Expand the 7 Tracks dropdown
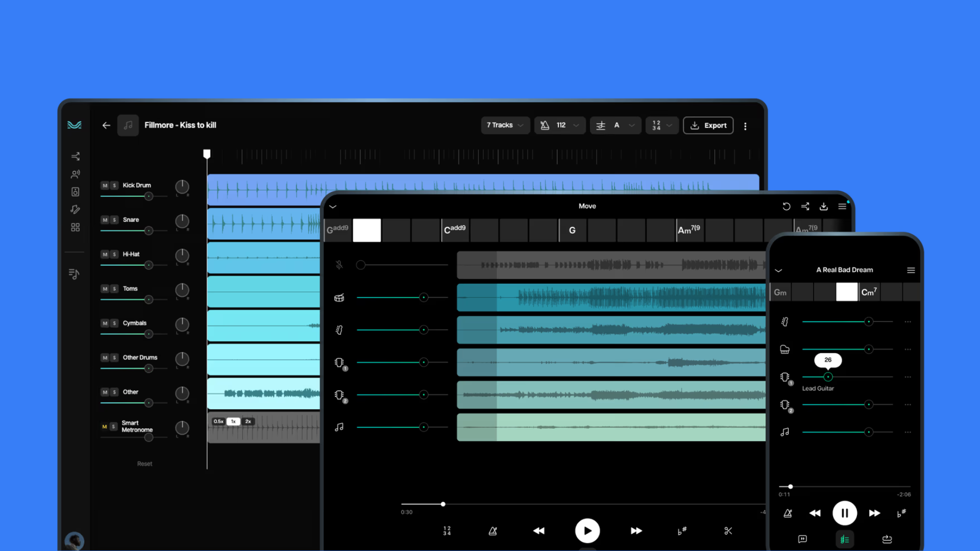 pos(505,126)
